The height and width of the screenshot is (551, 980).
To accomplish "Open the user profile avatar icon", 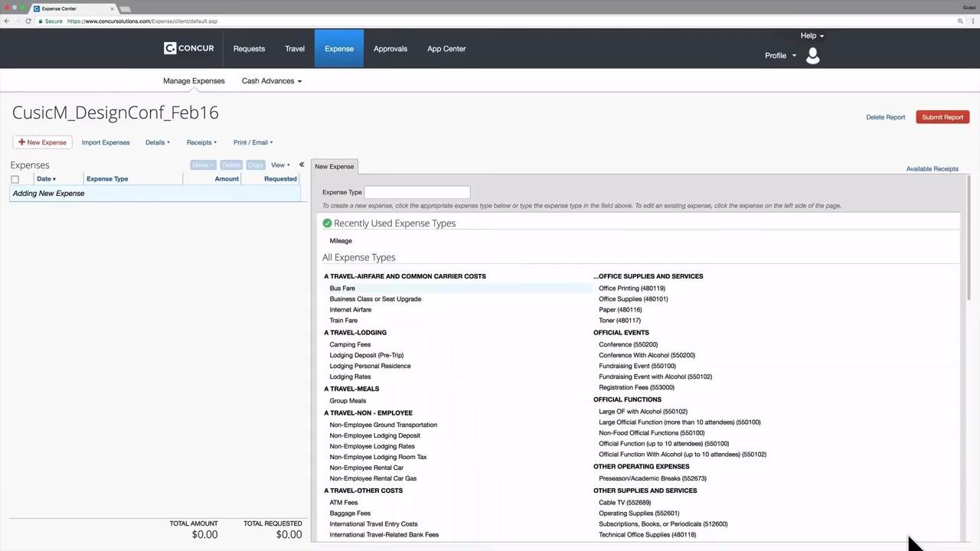I will [x=813, y=55].
